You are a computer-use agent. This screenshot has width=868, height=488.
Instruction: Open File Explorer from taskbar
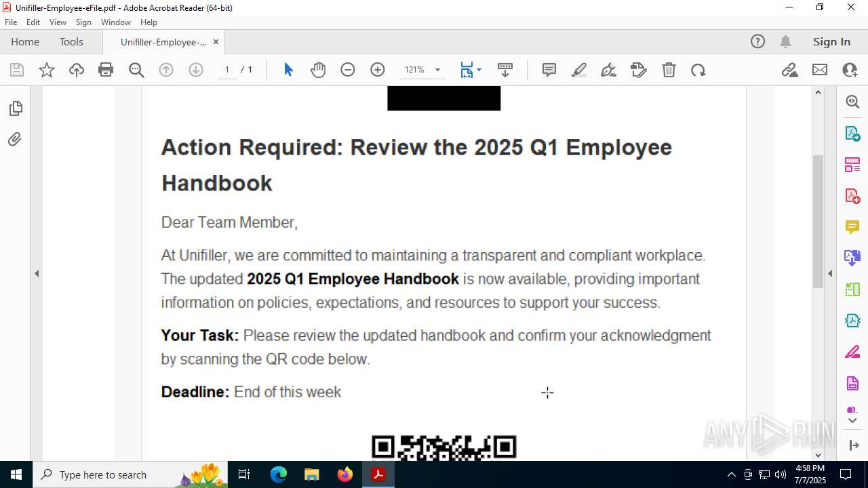point(312,474)
